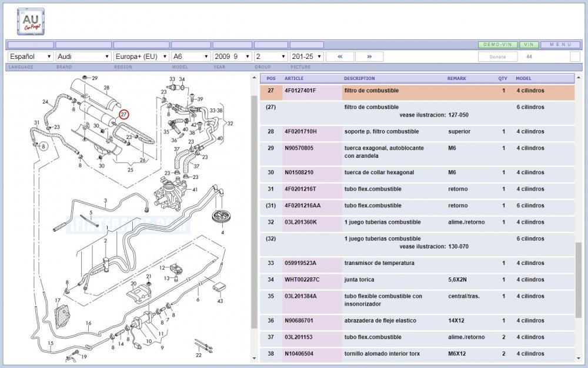Image resolution: width=588 pixels, height=368 pixels.
Task: Open the MENU button
Action: pos(560,45)
